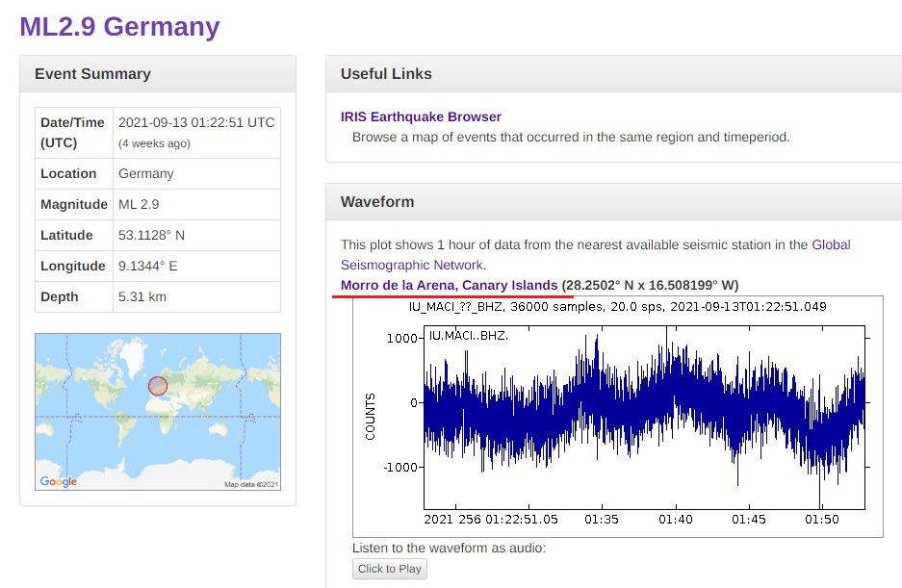Open the world map thumbnail
The height and width of the screenshot is (588, 902).
(158, 412)
